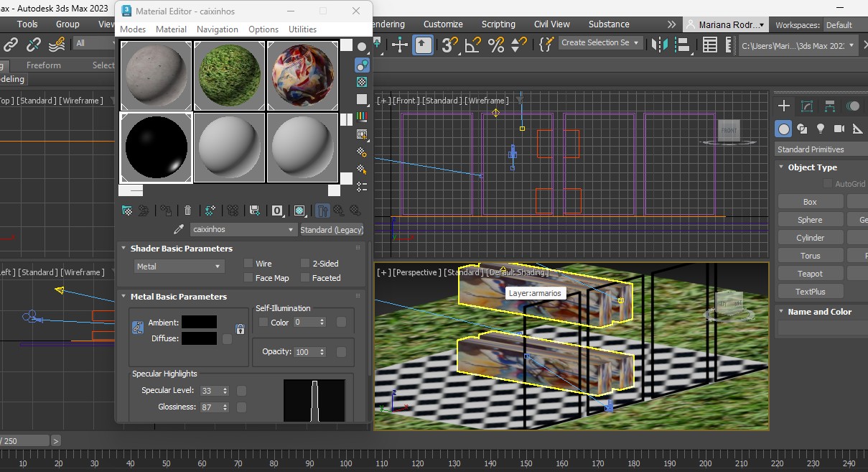Toggle the material editor Background checker icon
868x472 pixels.
click(x=362, y=82)
